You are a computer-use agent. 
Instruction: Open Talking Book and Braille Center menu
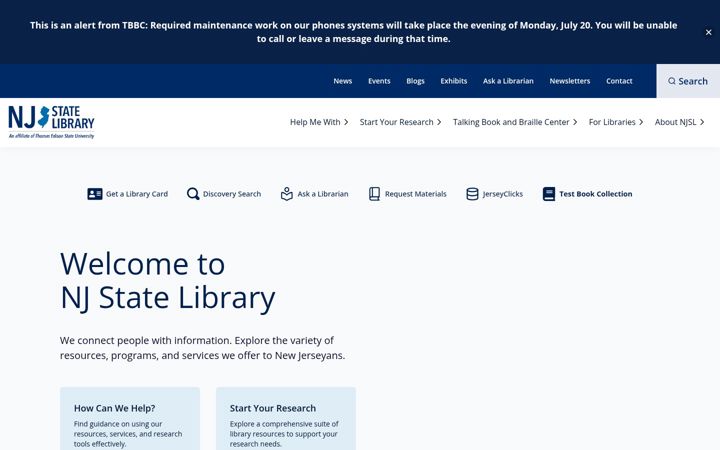[x=511, y=122]
